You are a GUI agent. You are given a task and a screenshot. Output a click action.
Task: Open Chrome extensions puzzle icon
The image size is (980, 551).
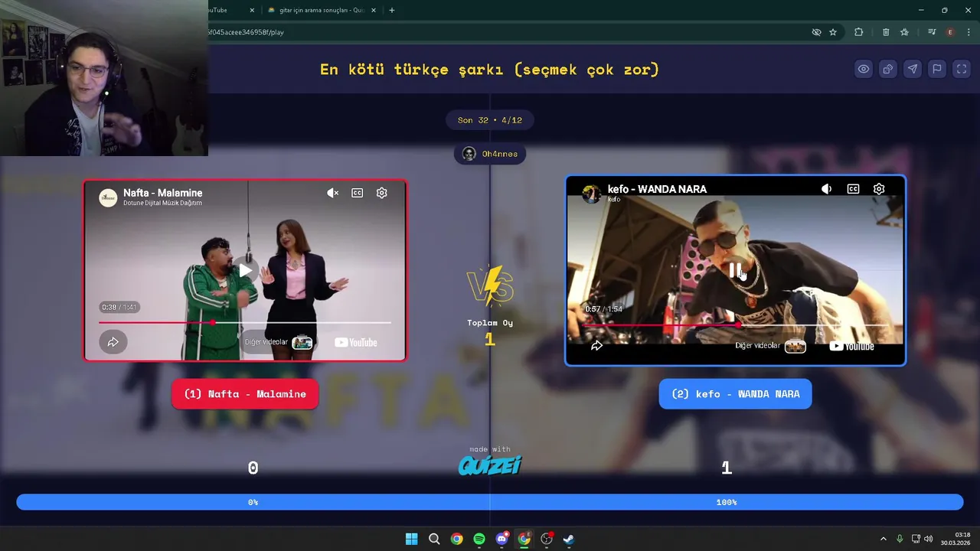pos(858,32)
